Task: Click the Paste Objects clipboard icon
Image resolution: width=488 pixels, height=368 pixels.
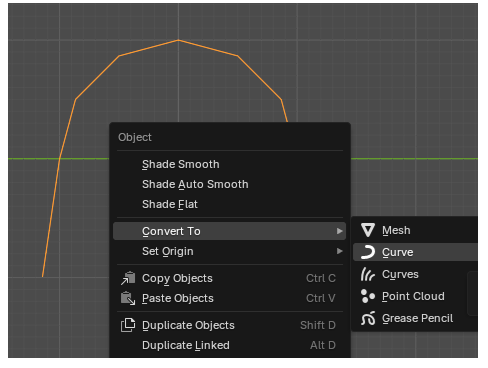Action: 128,298
